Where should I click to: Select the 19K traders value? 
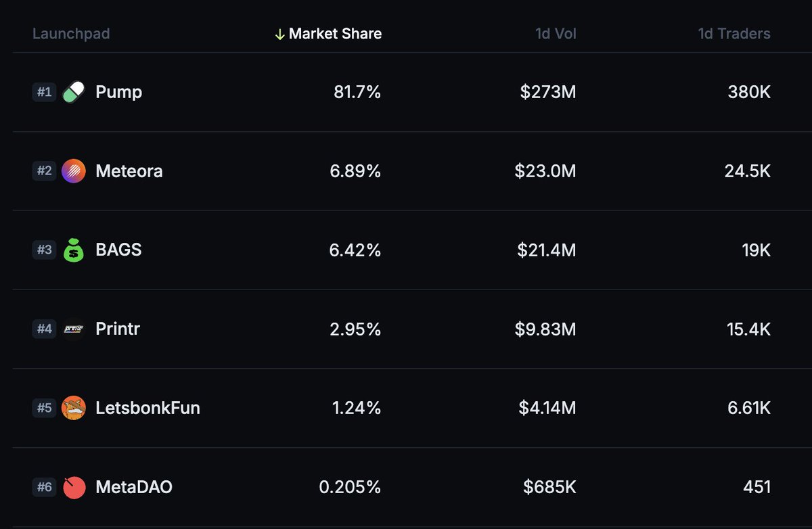[757, 250]
